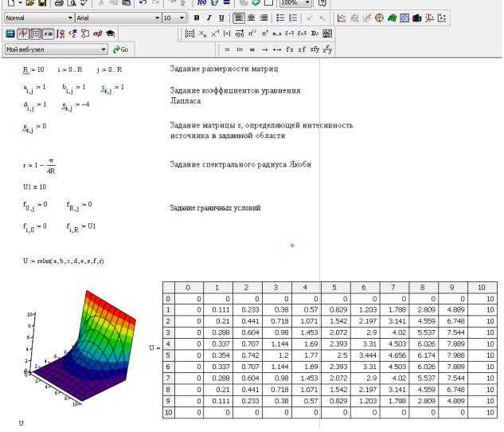Image resolution: width=504 pixels, height=432 pixels.
Task: Insert a contour plot
Action: click(x=404, y=18)
